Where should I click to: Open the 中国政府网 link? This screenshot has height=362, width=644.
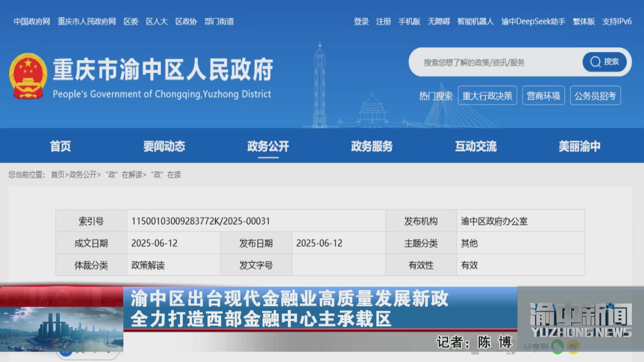tap(32, 22)
